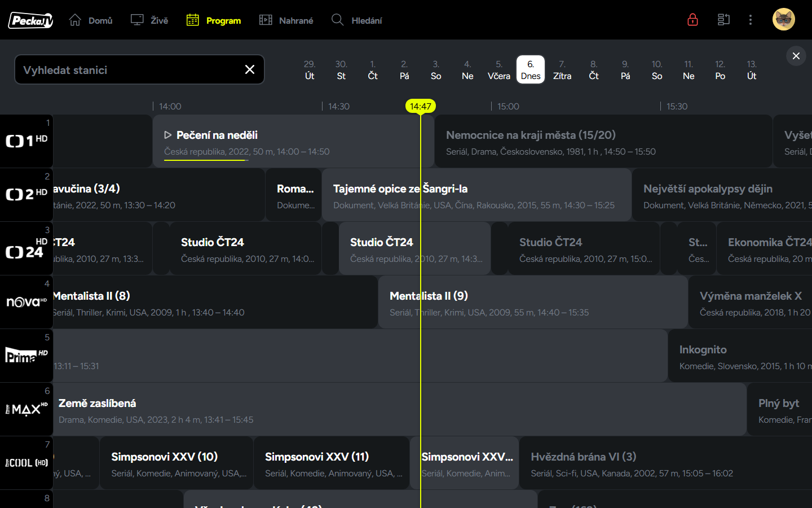The width and height of the screenshot is (812, 508).
Task: Select day 10. So
Action: tap(657, 69)
